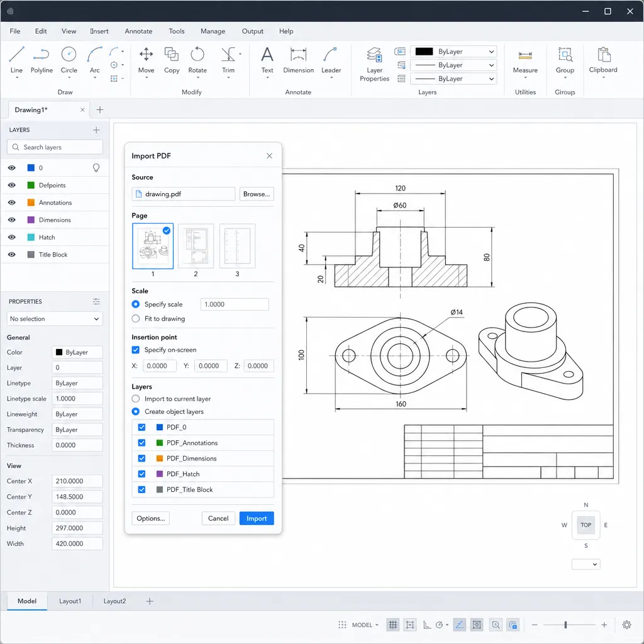644x644 pixels.
Task: Expand the Line tool dropdown arrow
Action: pos(16,77)
